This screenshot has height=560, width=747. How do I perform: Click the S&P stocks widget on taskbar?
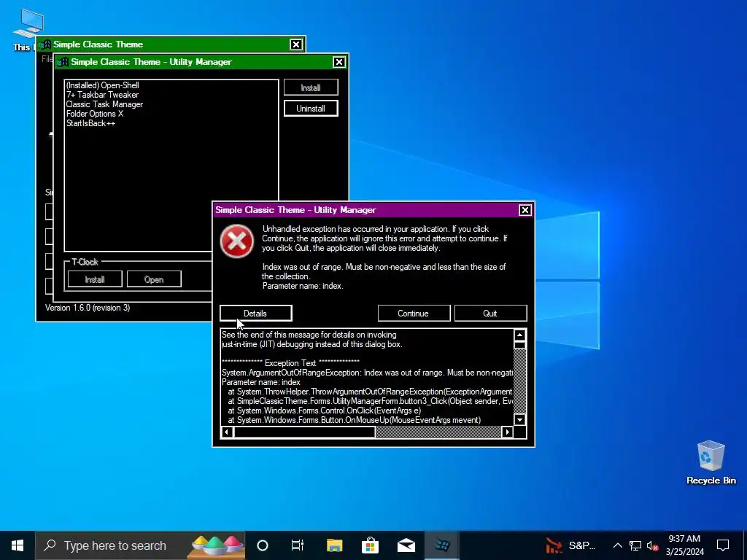[x=570, y=545]
